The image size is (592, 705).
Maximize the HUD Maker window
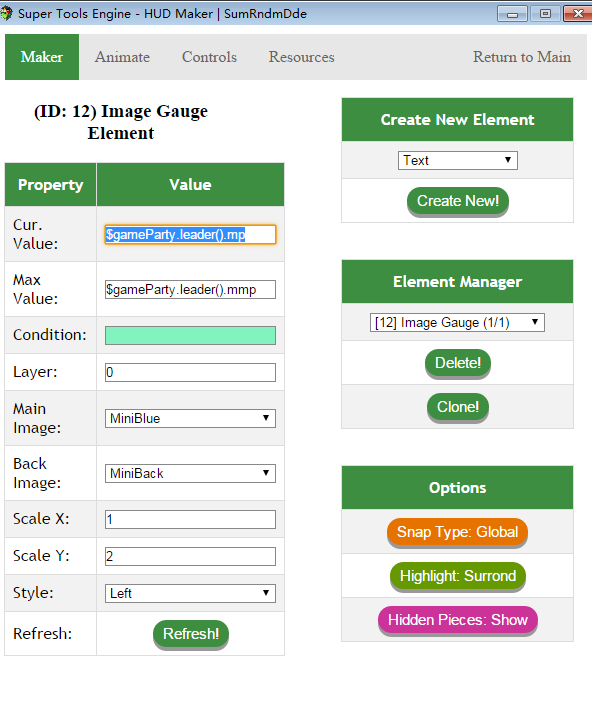pyautogui.click(x=545, y=13)
